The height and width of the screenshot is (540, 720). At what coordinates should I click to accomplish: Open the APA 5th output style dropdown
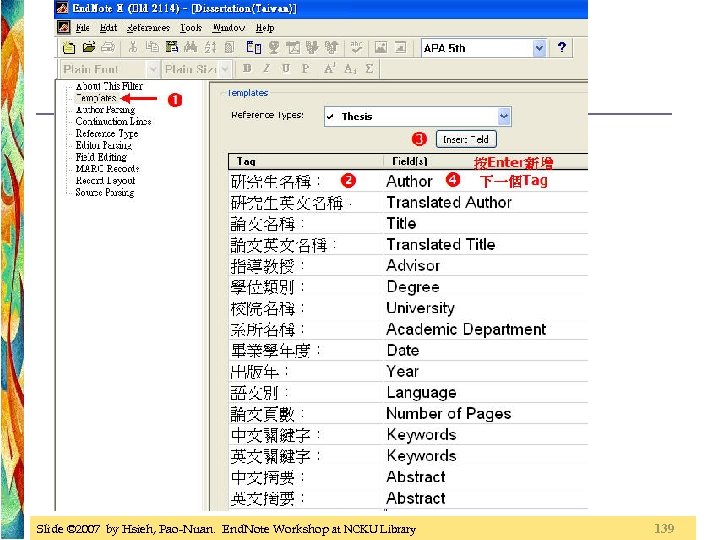coord(539,48)
